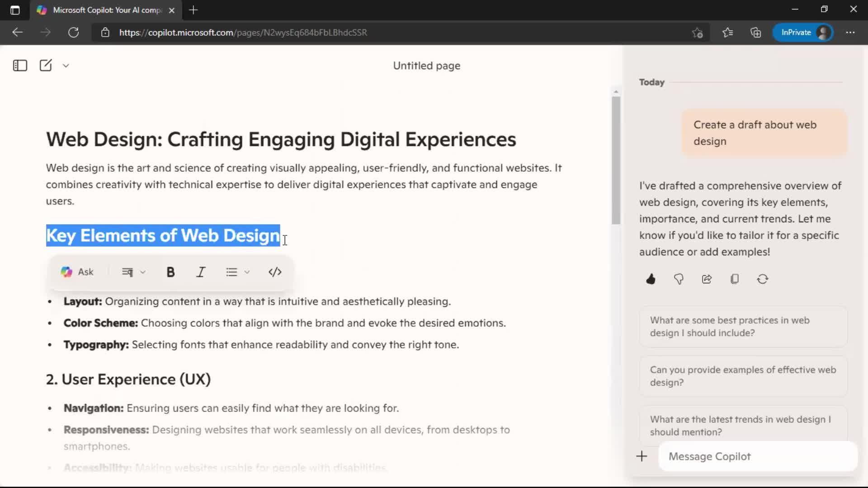Click the page vertical scrollbar thumb
868x488 pixels.
point(616,160)
